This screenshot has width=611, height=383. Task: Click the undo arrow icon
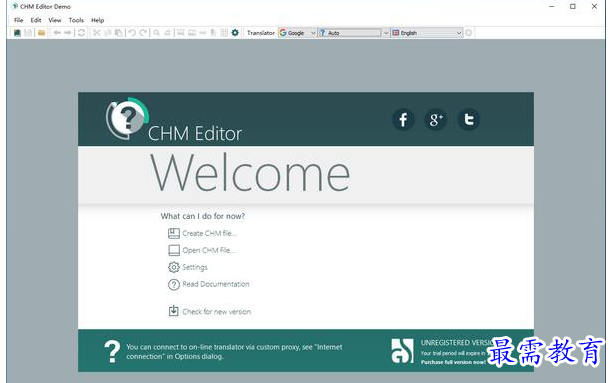click(132, 33)
